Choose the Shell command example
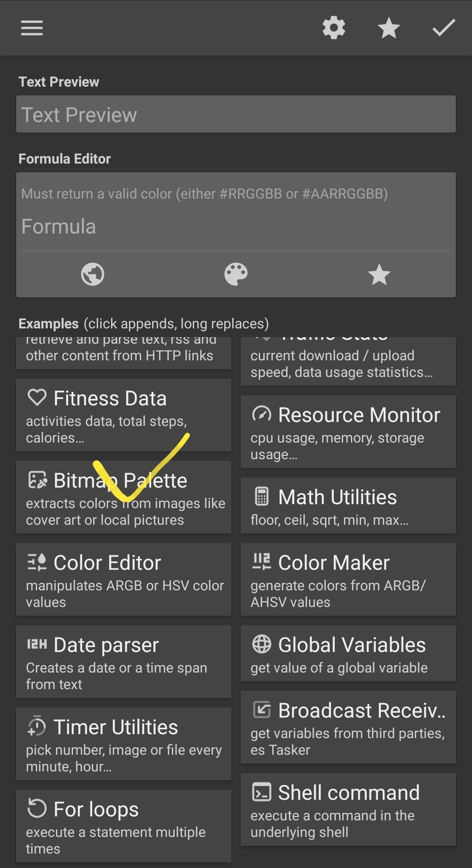This screenshot has width=472, height=868. (x=348, y=809)
